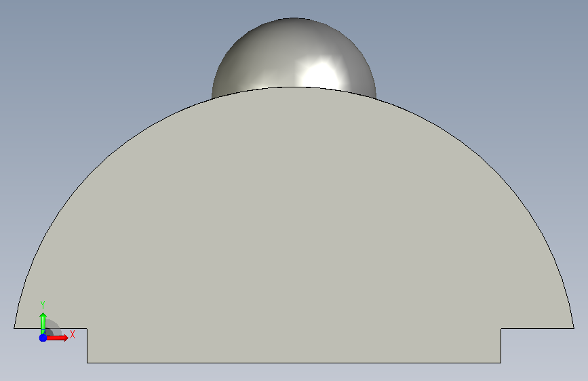Click the green Y axis arrow
588x381 pixels.
[x=43, y=323]
